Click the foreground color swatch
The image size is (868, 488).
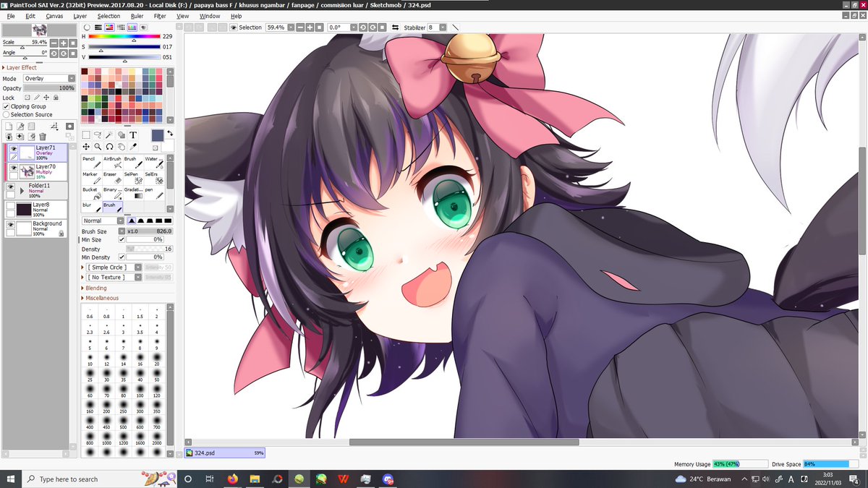point(157,135)
